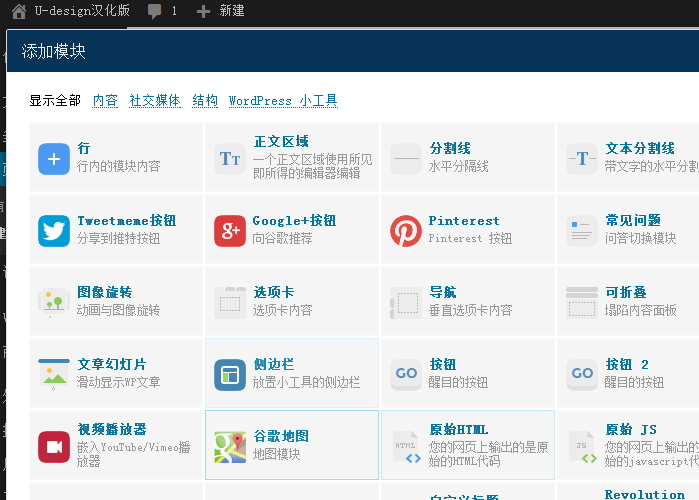Click the image rotator (图像旋转) icon

tap(53, 303)
